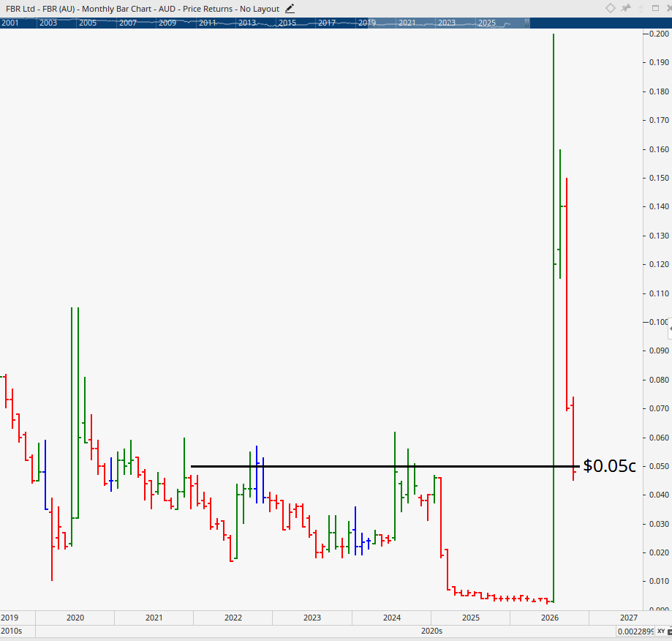Jump to 2007 in the overview timeline
Screen dimensions: 672x641
(128, 23)
